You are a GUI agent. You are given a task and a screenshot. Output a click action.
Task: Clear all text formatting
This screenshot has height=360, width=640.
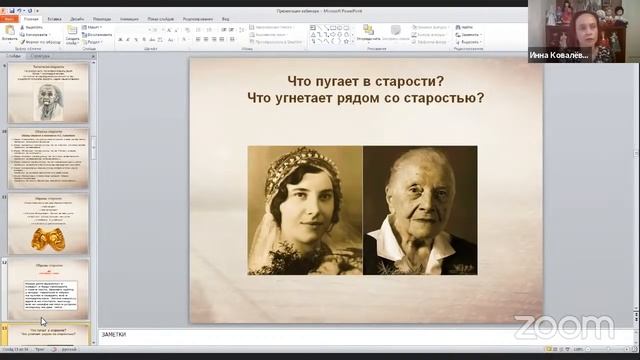point(187,30)
